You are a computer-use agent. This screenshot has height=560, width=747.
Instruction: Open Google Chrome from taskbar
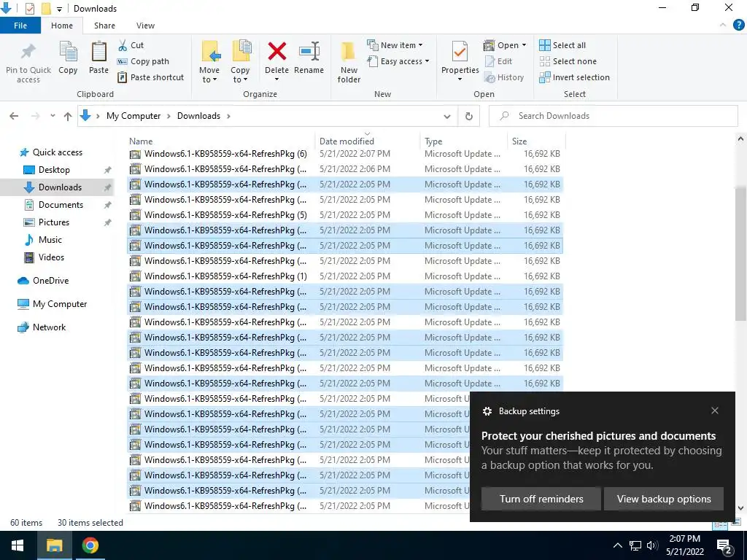coord(90,545)
